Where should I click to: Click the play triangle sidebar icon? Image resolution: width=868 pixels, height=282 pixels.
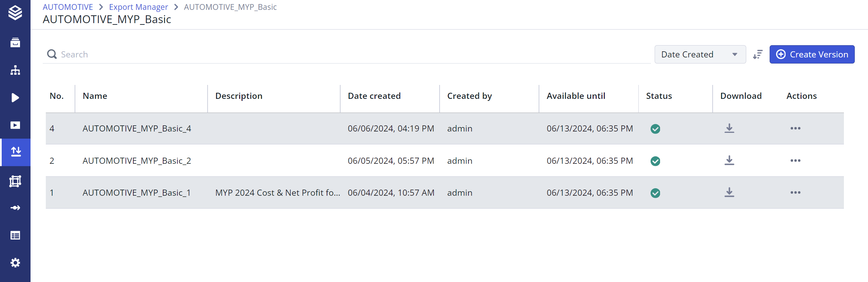click(15, 98)
